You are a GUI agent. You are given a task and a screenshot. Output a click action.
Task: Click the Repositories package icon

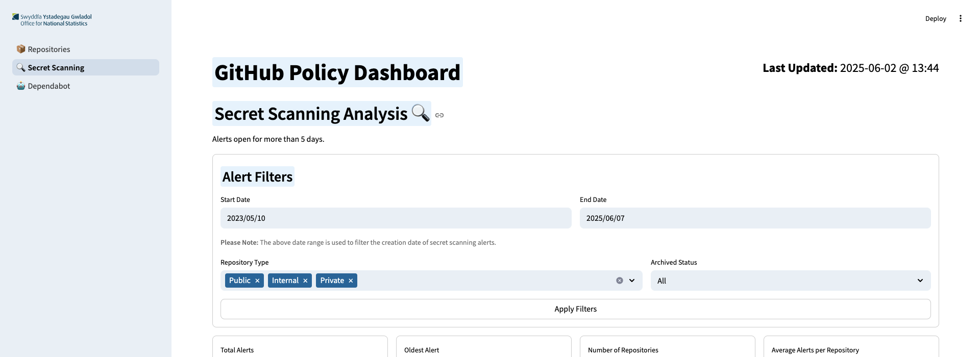click(x=21, y=49)
